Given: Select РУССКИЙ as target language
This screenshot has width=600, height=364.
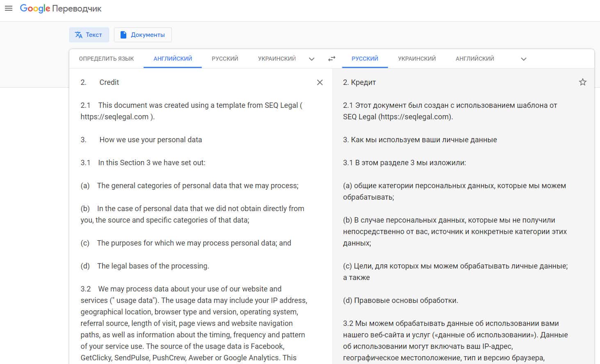Looking at the screenshot, I should click(365, 59).
